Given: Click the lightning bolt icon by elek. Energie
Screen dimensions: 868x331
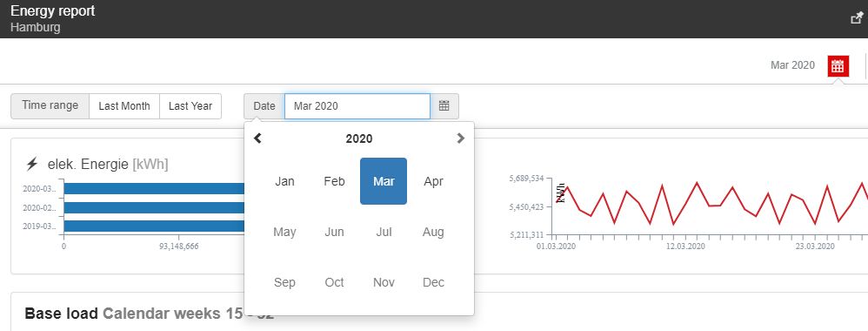Looking at the screenshot, I should [32, 164].
